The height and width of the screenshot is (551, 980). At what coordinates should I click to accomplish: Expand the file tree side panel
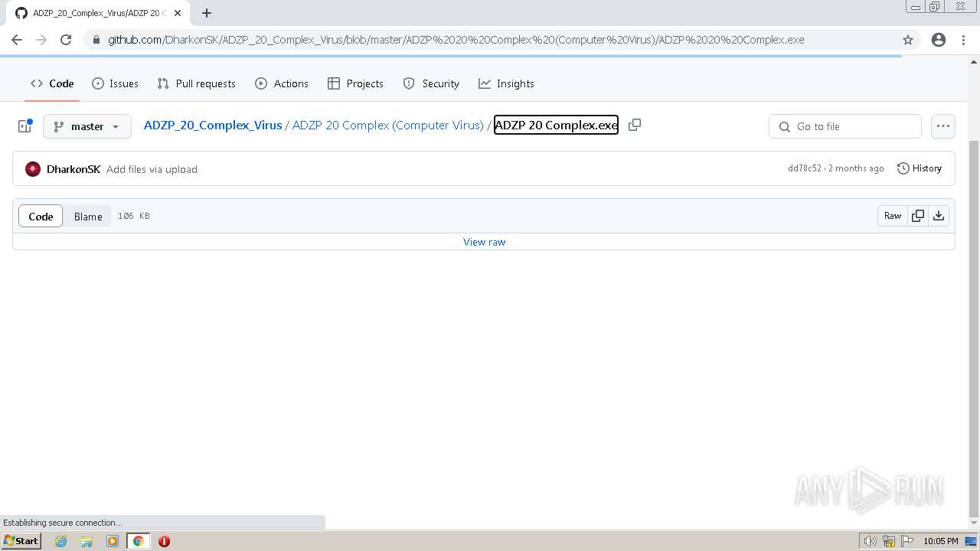click(x=24, y=126)
